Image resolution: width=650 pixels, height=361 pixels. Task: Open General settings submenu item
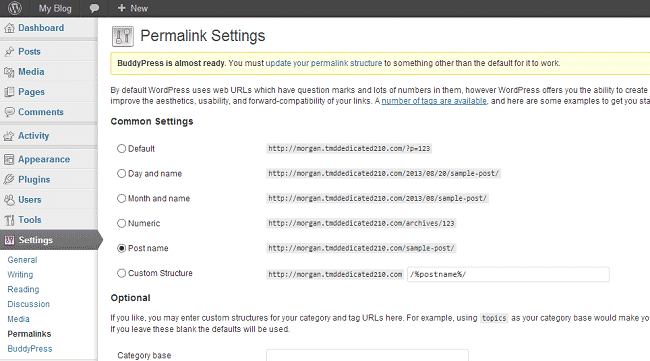pyautogui.click(x=22, y=260)
